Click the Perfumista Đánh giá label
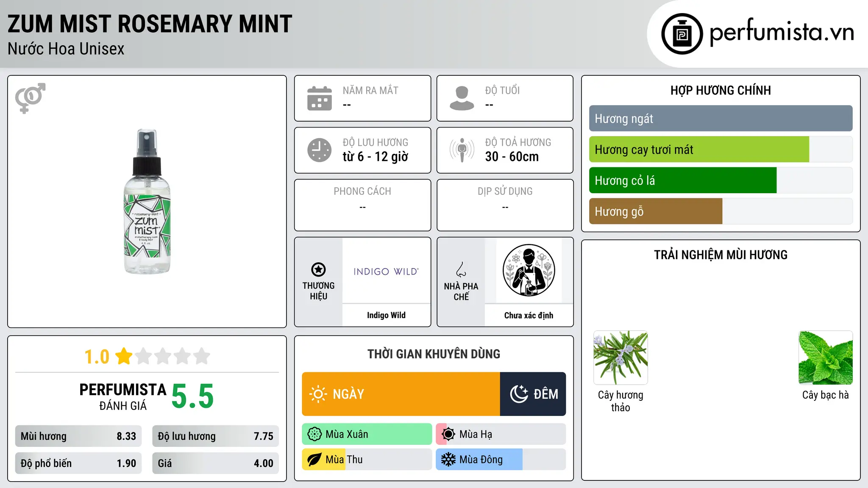 tap(123, 396)
